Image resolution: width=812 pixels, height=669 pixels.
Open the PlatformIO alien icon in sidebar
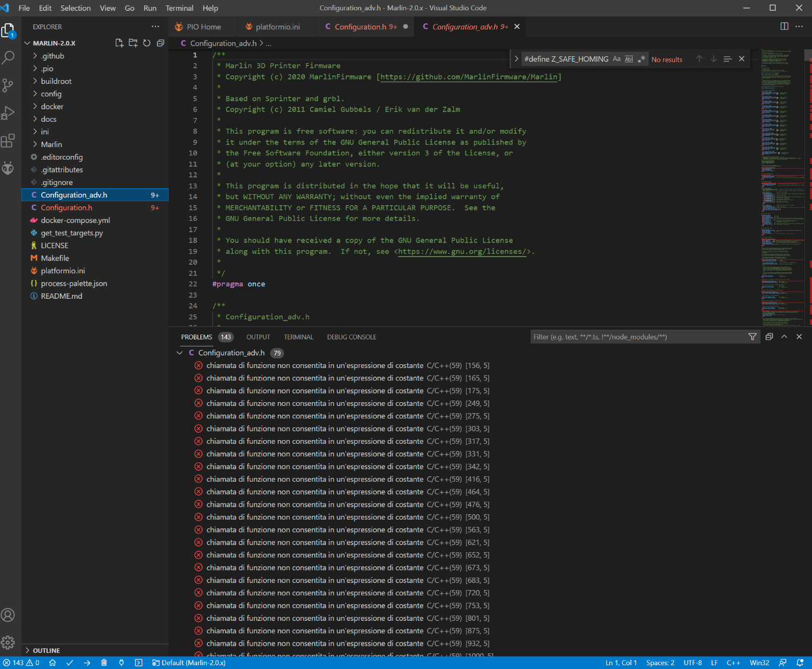(x=8, y=168)
